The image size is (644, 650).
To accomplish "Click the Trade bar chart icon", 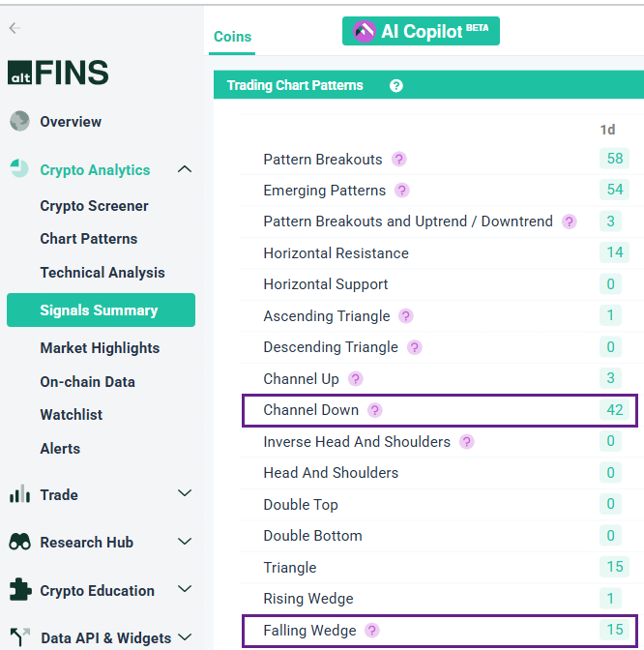I will (x=19, y=494).
